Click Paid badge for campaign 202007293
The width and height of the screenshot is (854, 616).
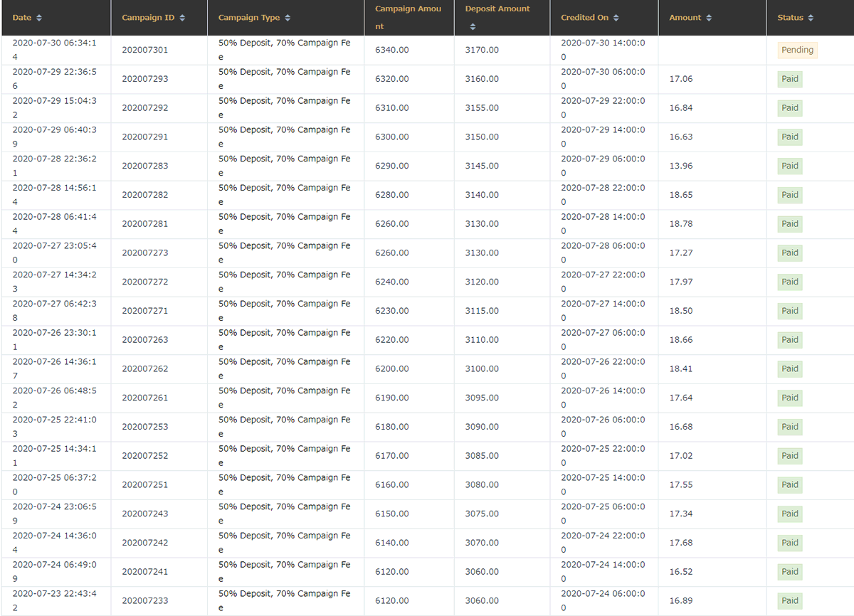click(790, 79)
